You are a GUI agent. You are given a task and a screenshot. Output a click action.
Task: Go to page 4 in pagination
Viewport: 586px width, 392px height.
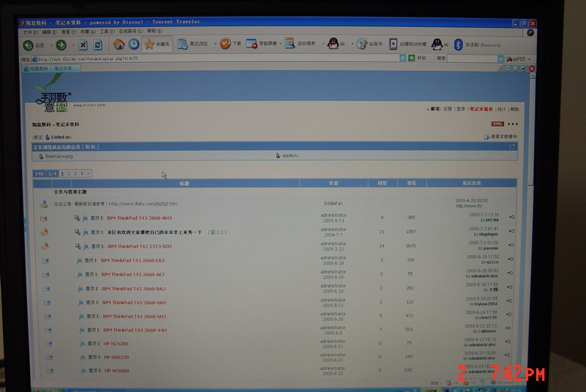click(x=81, y=174)
